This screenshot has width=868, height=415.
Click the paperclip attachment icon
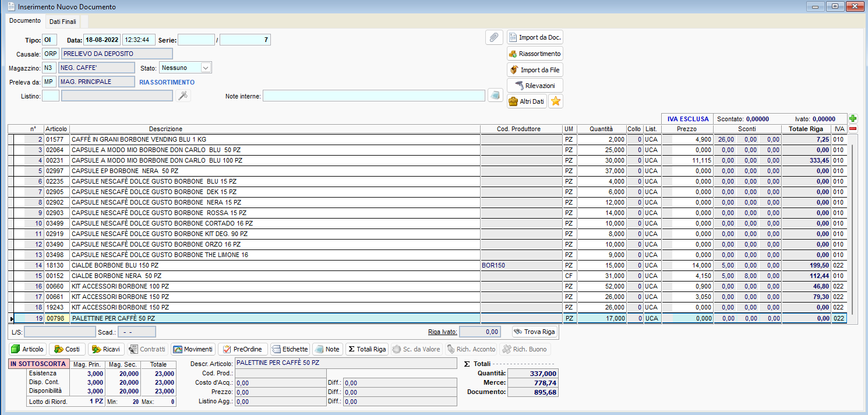click(x=493, y=37)
